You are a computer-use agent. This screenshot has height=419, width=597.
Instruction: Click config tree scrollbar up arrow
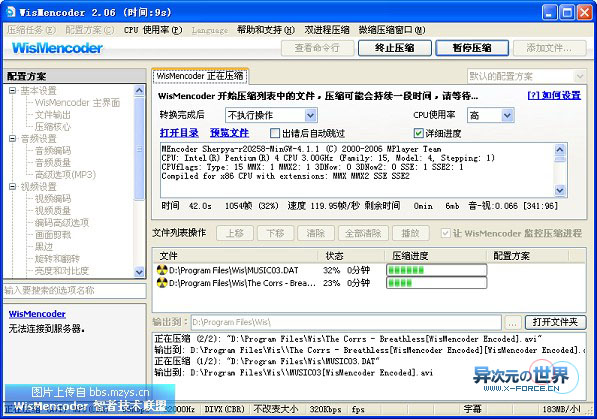(139, 90)
